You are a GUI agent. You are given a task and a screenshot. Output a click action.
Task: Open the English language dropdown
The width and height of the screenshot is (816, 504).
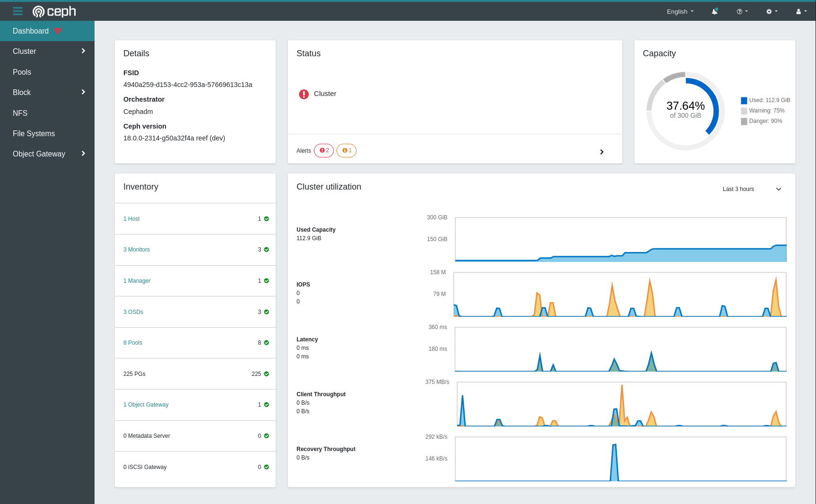pos(680,11)
